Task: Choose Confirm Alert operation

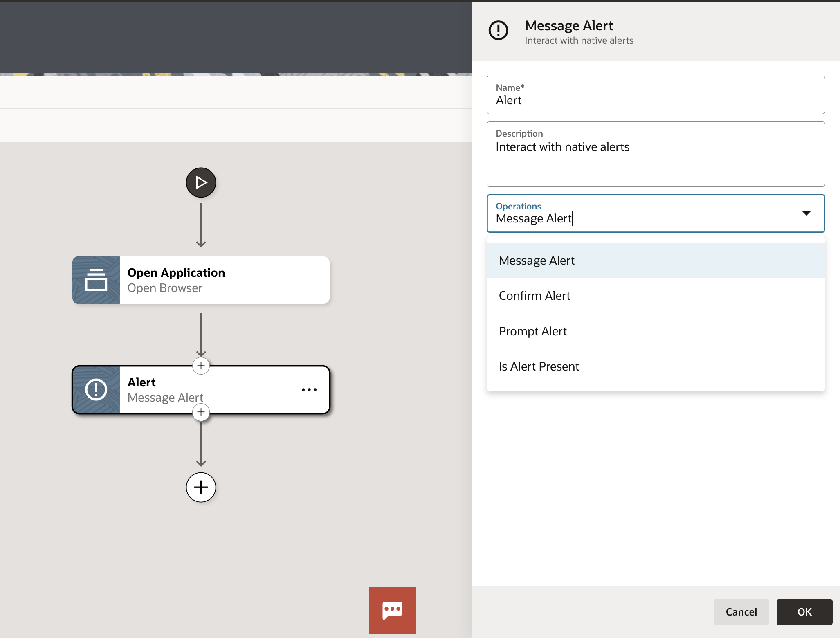Action: (534, 296)
